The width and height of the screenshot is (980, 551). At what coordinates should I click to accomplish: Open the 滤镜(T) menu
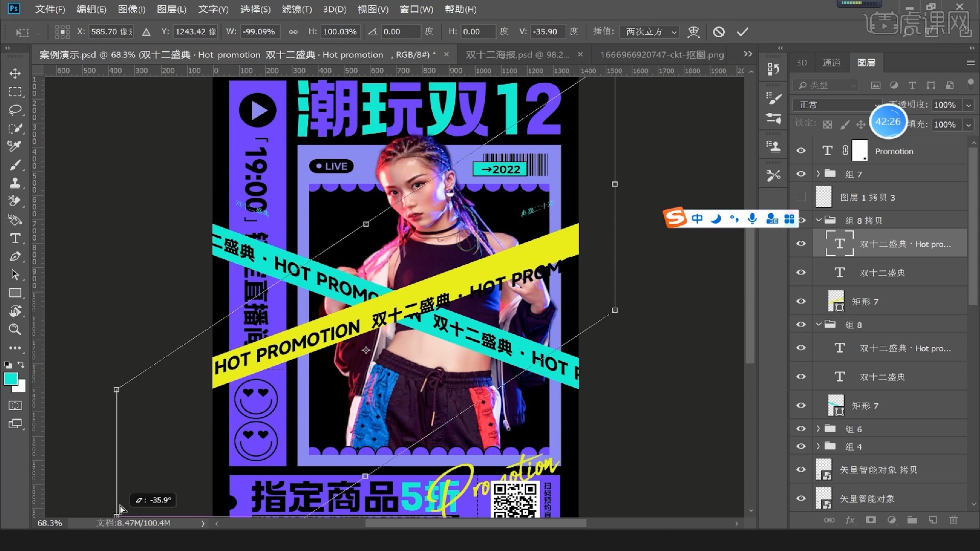(297, 9)
